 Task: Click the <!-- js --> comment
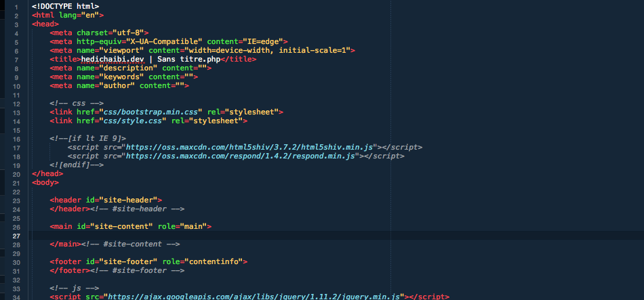[75, 288]
